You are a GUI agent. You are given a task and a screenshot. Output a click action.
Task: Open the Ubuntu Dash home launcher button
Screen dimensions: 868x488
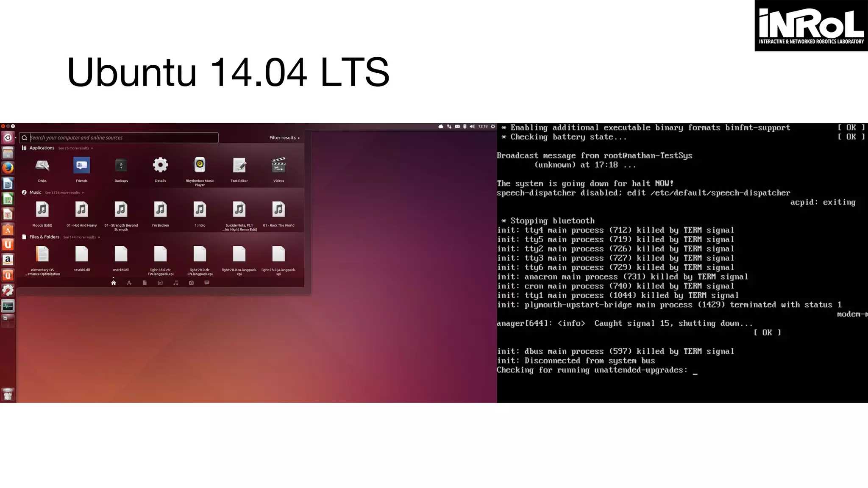click(8, 138)
